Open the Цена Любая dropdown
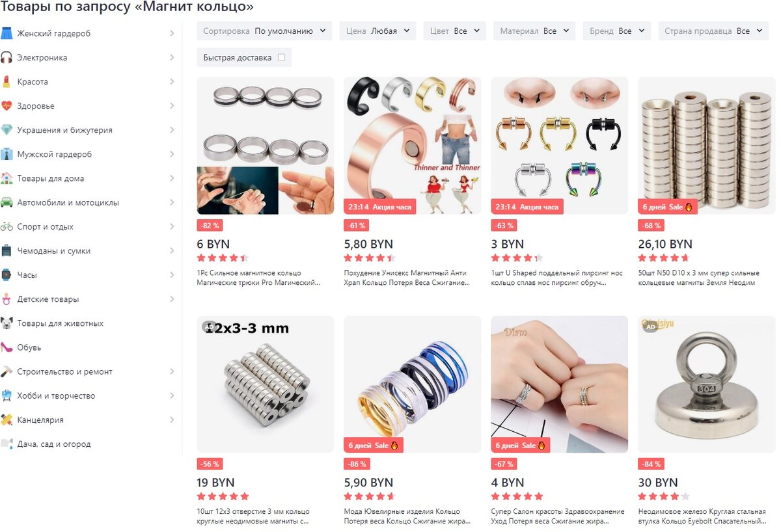This screenshot has height=532, width=781. click(x=377, y=31)
